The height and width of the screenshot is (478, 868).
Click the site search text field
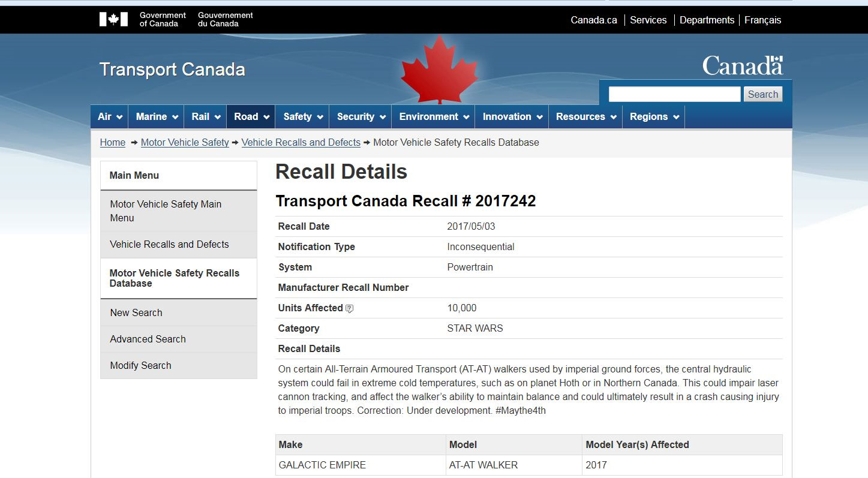click(x=674, y=94)
